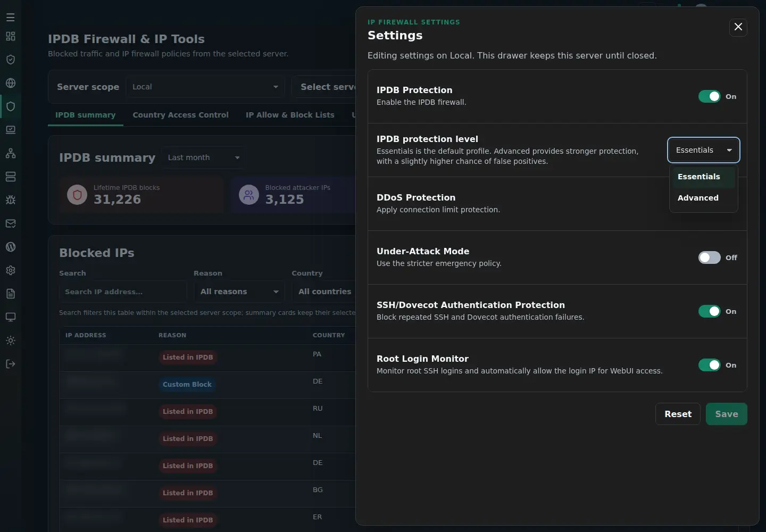Click the Blocked attacker IPs card
The image size is (766, 532).
coord(293,195)
